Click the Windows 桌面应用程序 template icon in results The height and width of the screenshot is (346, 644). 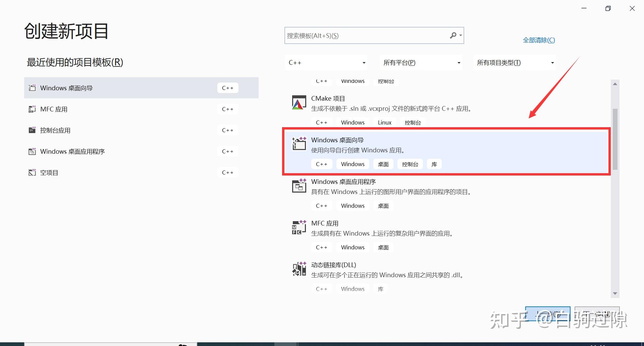[299, 185]
